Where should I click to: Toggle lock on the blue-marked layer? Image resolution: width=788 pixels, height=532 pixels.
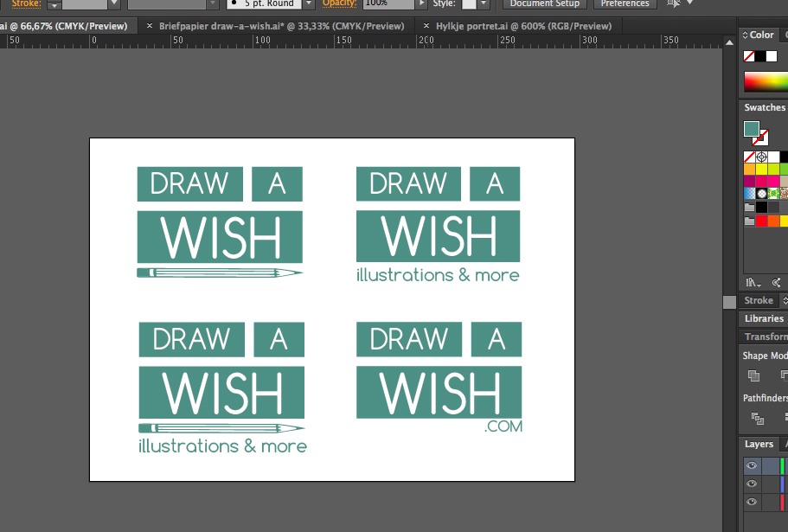pyautogui.click(x=770, y=484)
